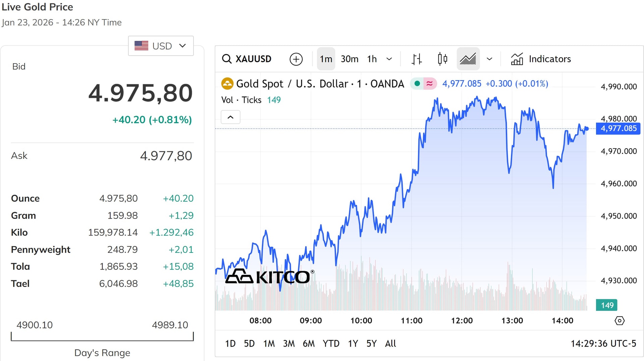Screen dimensions: 644x361
Task: Expand the time interval dropdown arrow
Action: [389, 59]
